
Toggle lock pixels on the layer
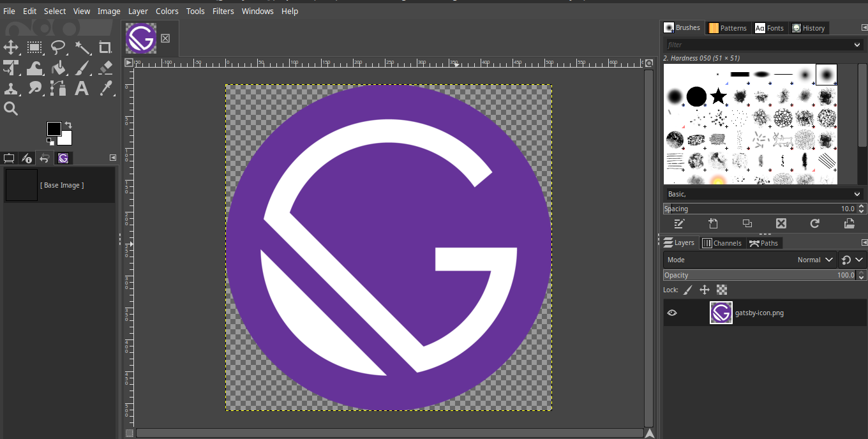click(688, 290)
